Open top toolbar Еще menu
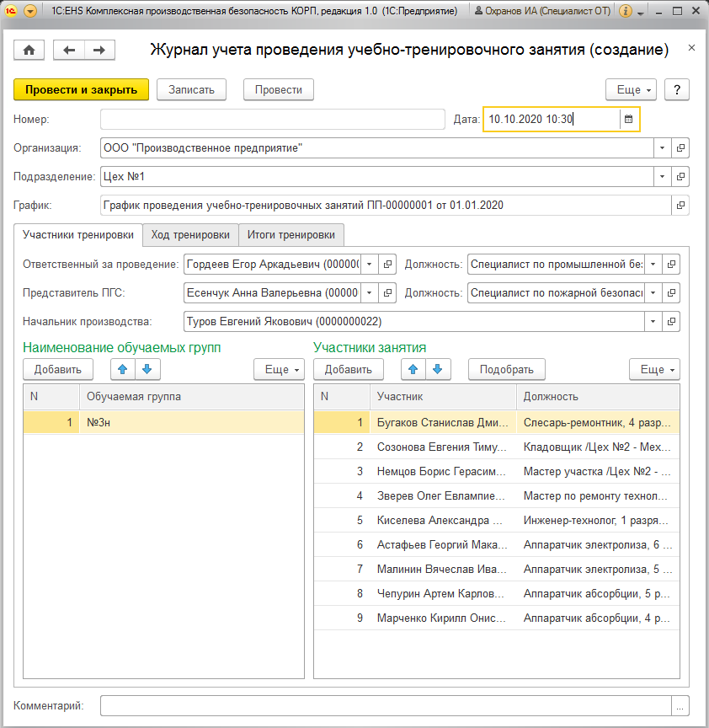The image size is (709, 728). click(631, 89)
